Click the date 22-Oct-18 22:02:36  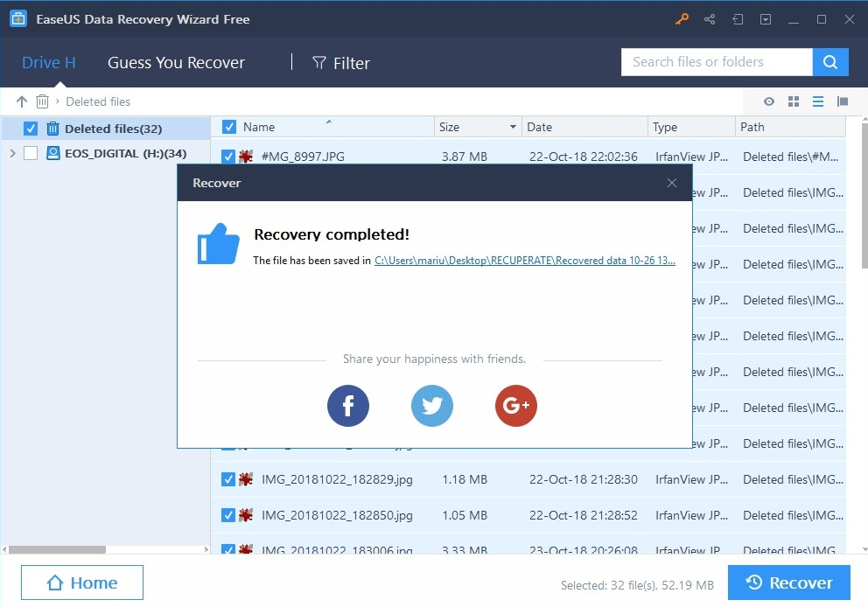pyautogui.click(x=584, y=157)
